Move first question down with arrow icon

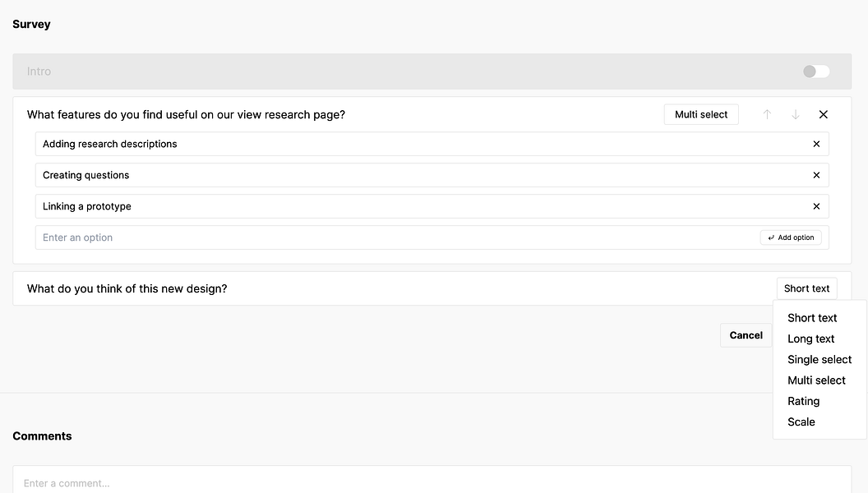pyautogui.click(x=796, y=115)
